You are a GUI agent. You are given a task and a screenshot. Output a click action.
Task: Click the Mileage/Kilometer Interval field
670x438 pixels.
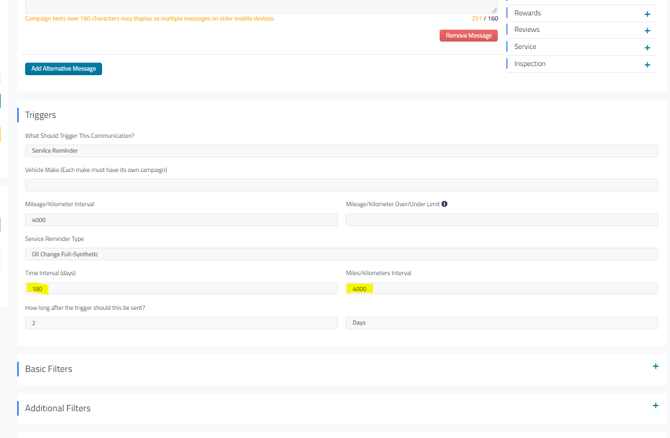pyautogui.click(x=181, y=220)
